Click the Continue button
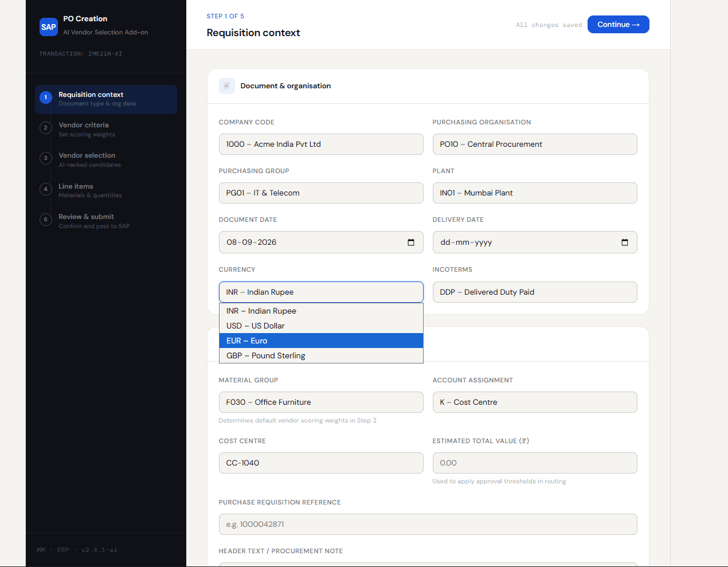 pyautogui.click(x=618, y=25)
